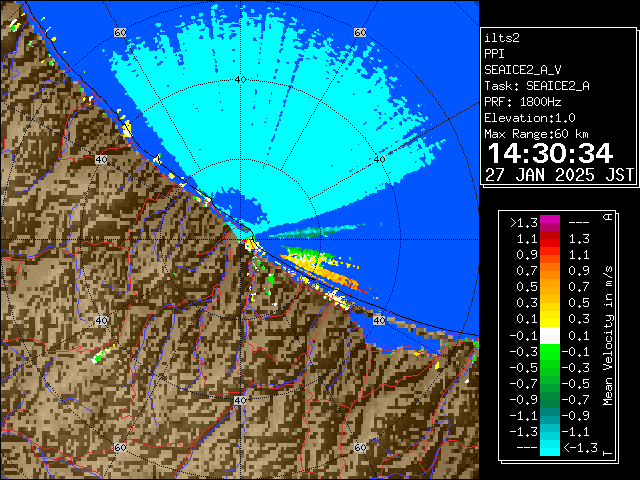The image size is (640, 480).
Task: Click the product name "SEAICE2_A_V"
Action: pos(522,70)
